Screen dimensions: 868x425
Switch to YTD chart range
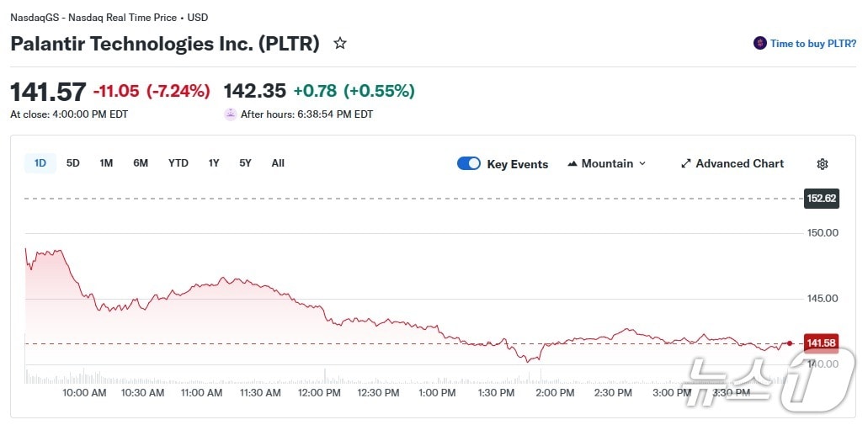pos(178,163)
